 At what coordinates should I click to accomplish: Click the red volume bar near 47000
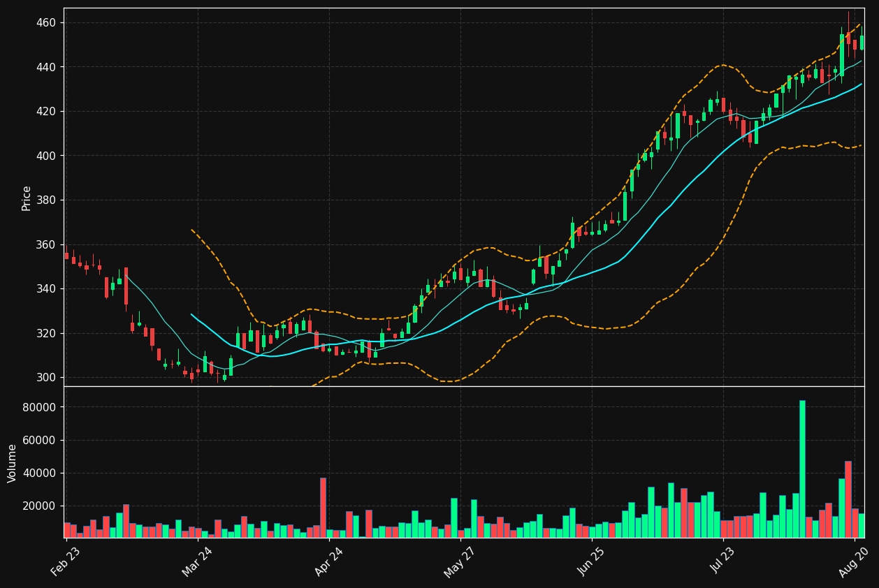tap(848, 499)
